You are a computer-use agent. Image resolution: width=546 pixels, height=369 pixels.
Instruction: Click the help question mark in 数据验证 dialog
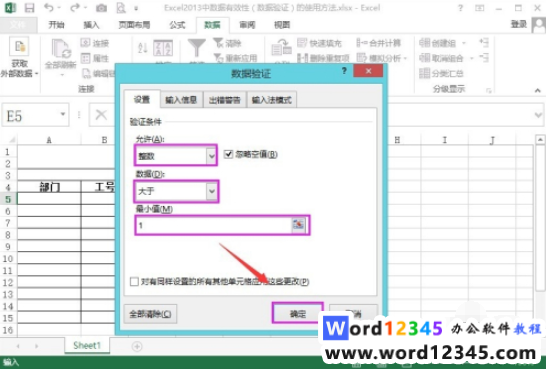pyautogui.click(x=344, y=71)
